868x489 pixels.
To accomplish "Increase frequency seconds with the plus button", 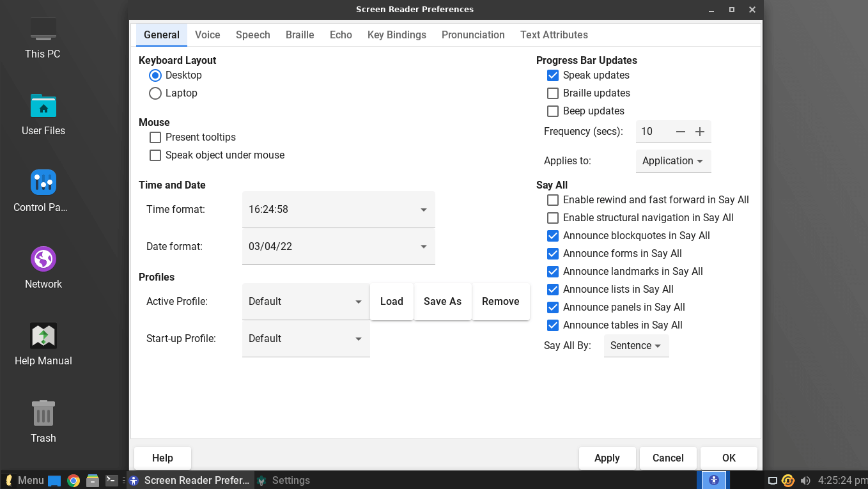I will [700, 132].
